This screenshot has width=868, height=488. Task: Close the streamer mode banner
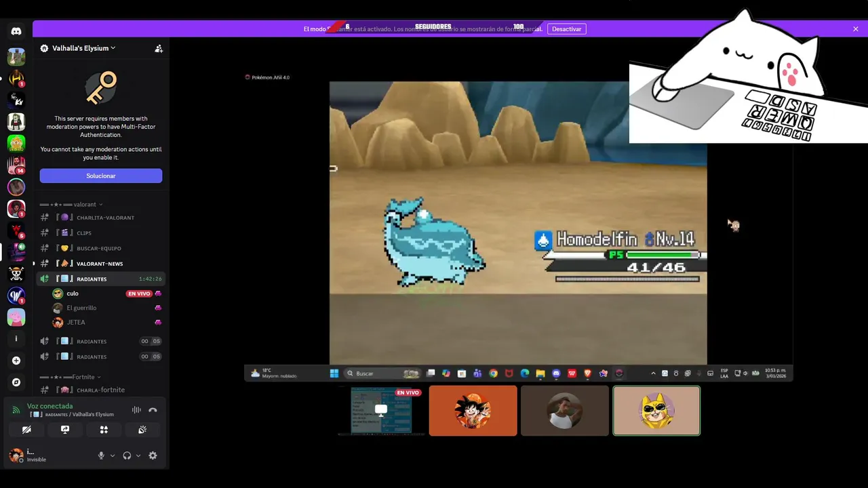click(856, 29)
